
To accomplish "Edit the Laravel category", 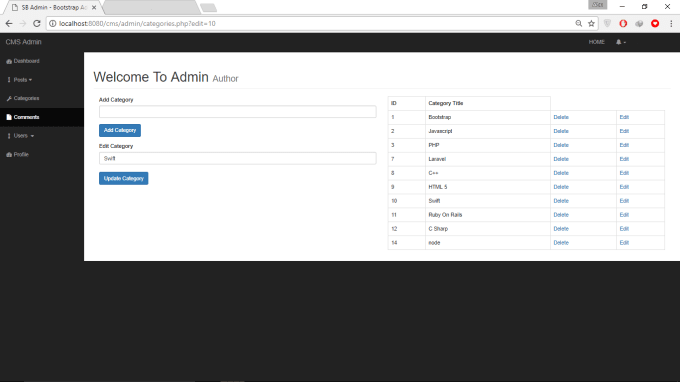I will [624, 159].
